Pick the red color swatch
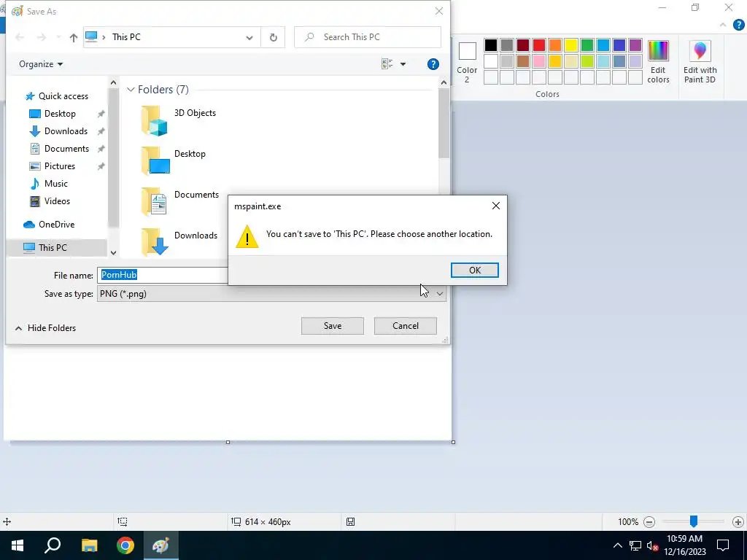 click(x=539, y=45)
